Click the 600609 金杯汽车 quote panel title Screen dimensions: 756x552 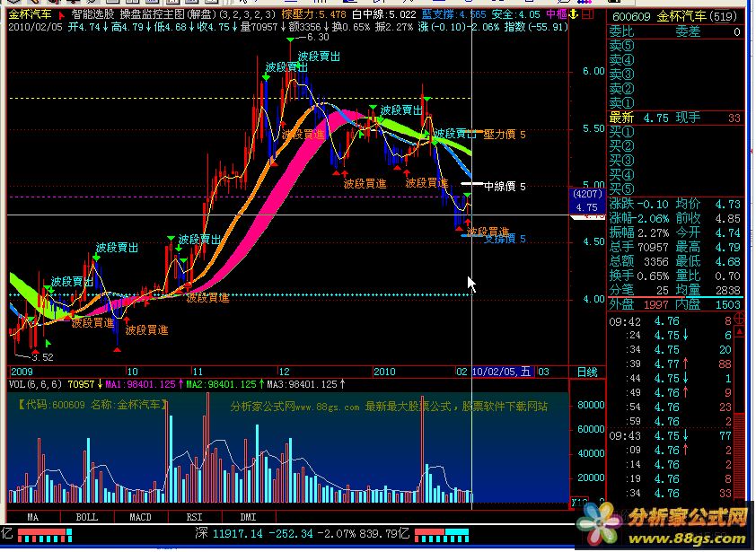pyautogui.click(x=674, y=17)
